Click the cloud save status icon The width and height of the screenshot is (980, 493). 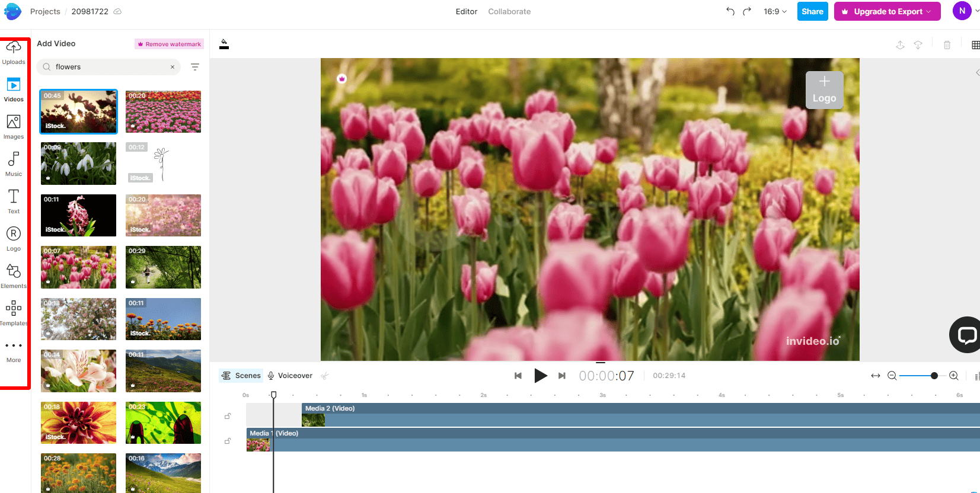click(117, 11)
